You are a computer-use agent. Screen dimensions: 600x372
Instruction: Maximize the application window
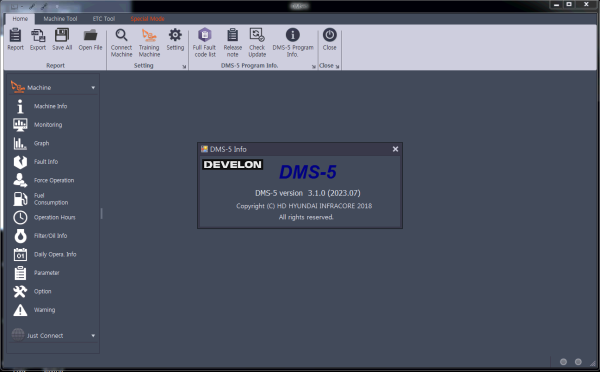(569, 4)
